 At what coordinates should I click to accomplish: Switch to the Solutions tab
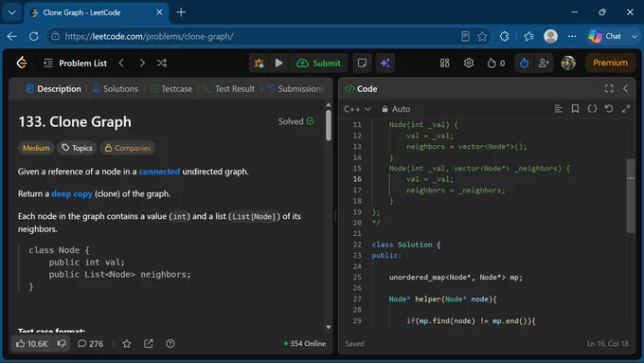click(x=116, y=89)
